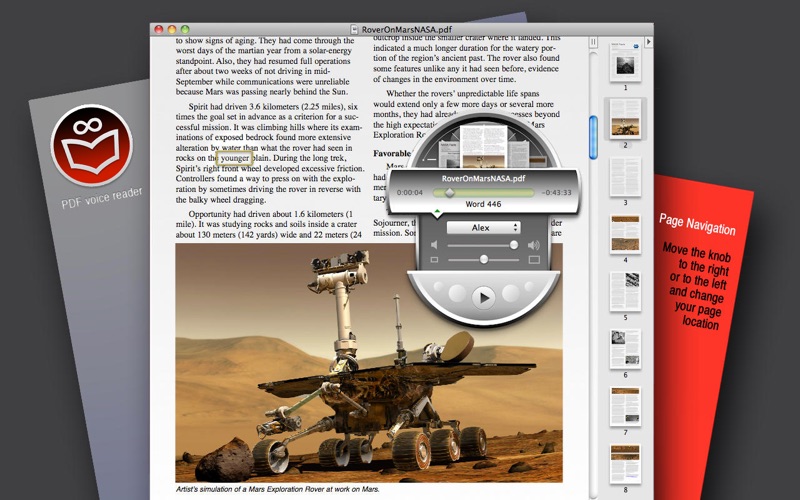Select the center page in the navigation dial
Image resolution: width=800 pixels, height=500 pixels.
[x=483, y=146]
